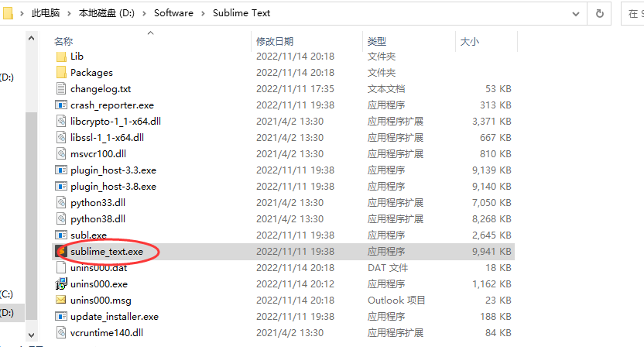Expand the chevron after 本地磁盘 (D:)

click(144, 14)
